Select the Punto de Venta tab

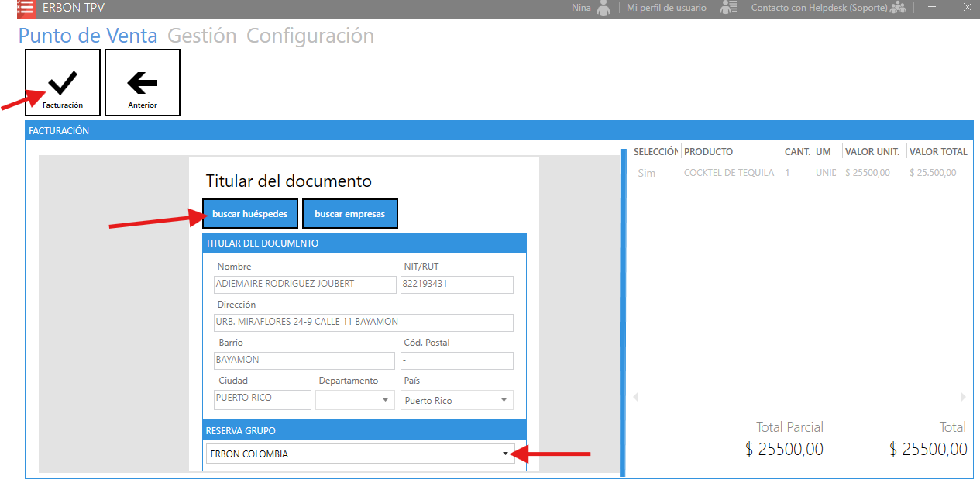pos(88,36)
